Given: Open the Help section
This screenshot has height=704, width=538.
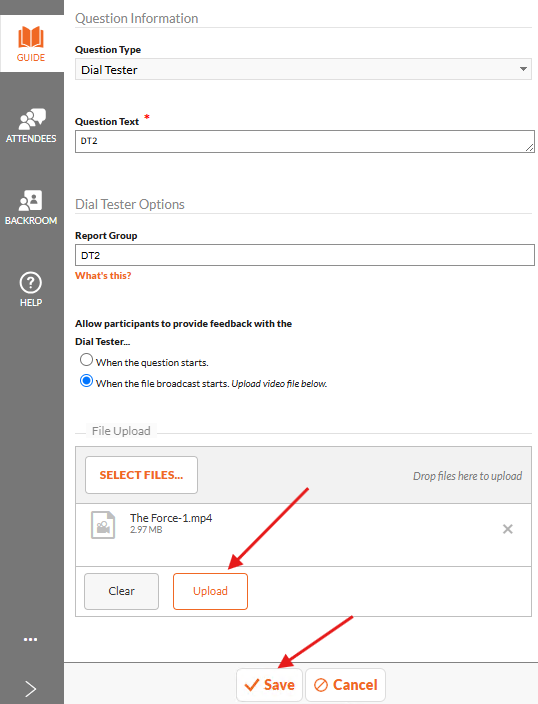Looking at the screenshot, I should 31,290.
